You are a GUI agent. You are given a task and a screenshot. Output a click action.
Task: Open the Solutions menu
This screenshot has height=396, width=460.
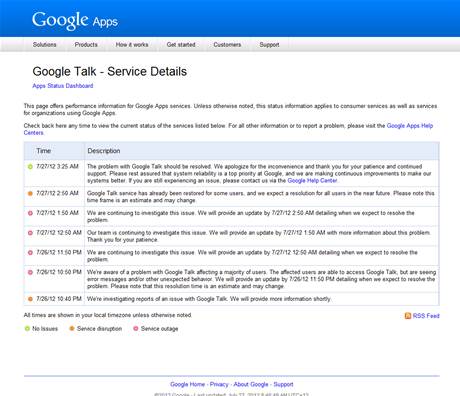(45, 45)
